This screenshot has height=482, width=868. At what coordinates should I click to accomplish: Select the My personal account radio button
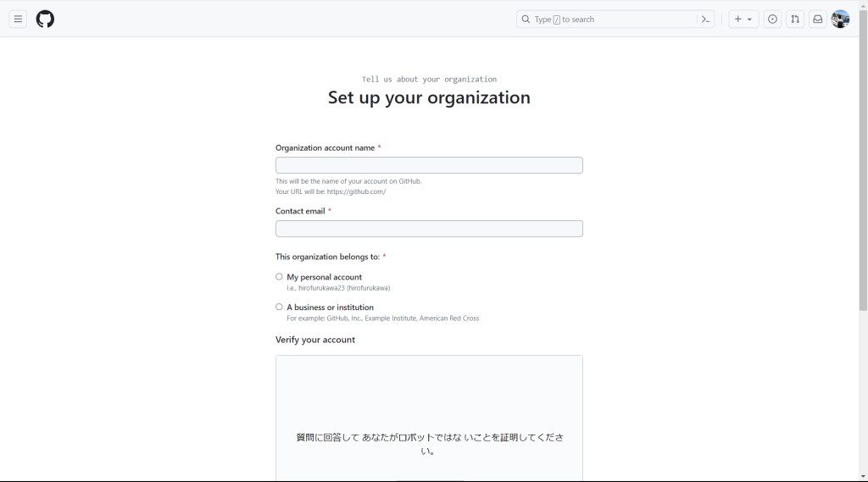(279, 276)
